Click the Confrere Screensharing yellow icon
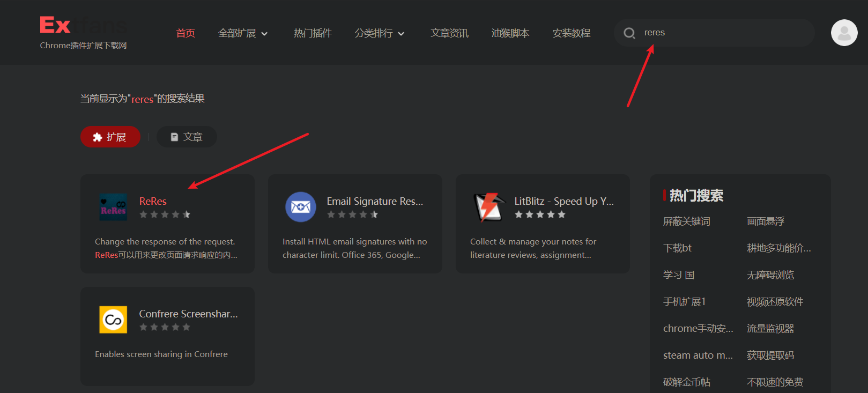Image resolution: width=868 pixels, height=393 pixels. (x=113, y=320)
